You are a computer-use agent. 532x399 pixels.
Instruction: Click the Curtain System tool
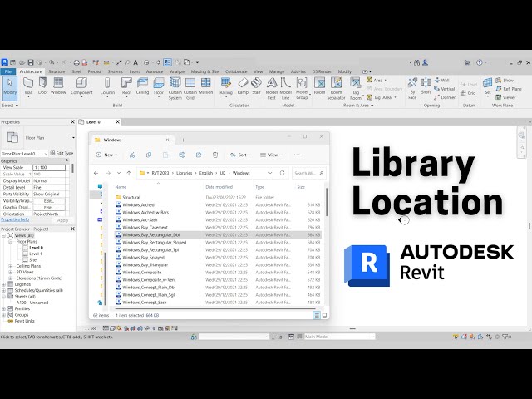tap(175, 88)
